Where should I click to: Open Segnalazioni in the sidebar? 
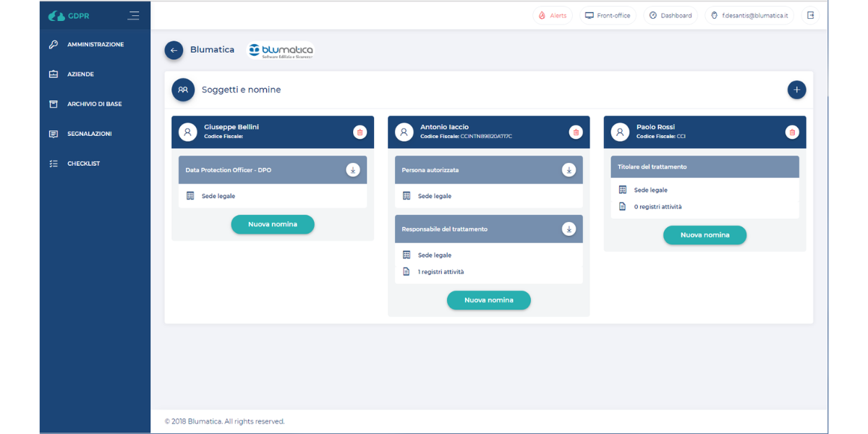(89, 134)
